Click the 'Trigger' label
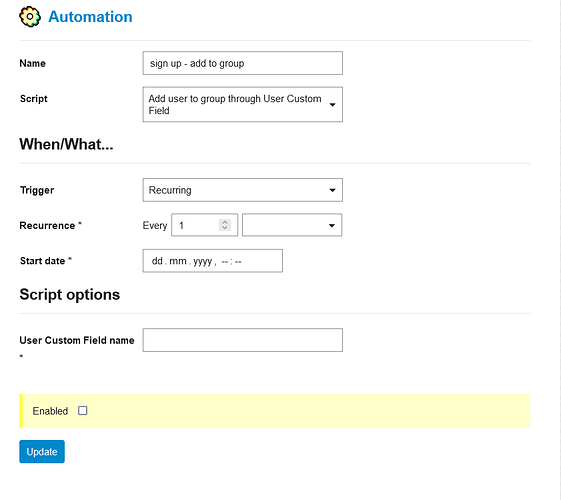This screenshot has width=561, height=500. (37, 190)
